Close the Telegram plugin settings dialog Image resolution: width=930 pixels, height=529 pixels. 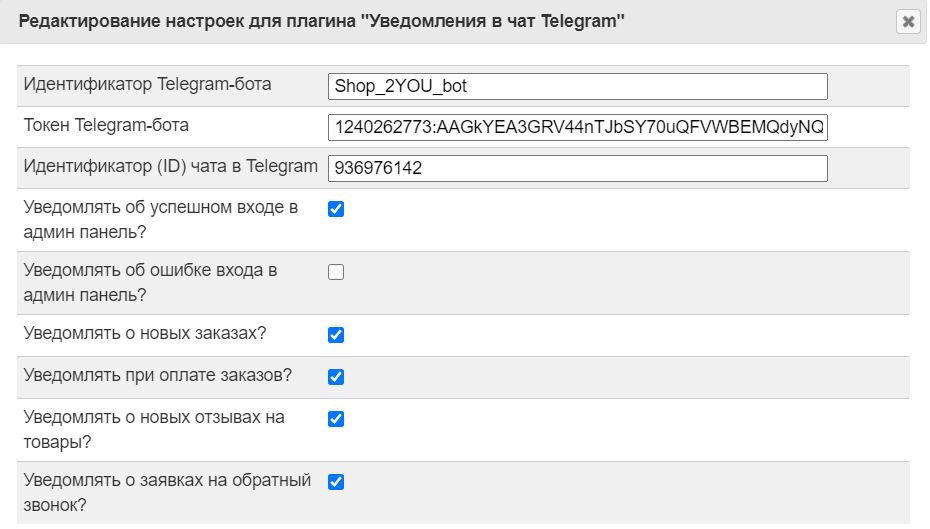pyautogui.click(x=907, y=22)
